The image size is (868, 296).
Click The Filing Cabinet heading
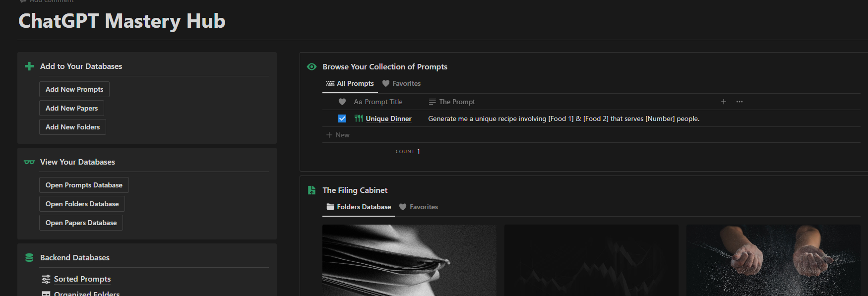(x=355, y=190)
